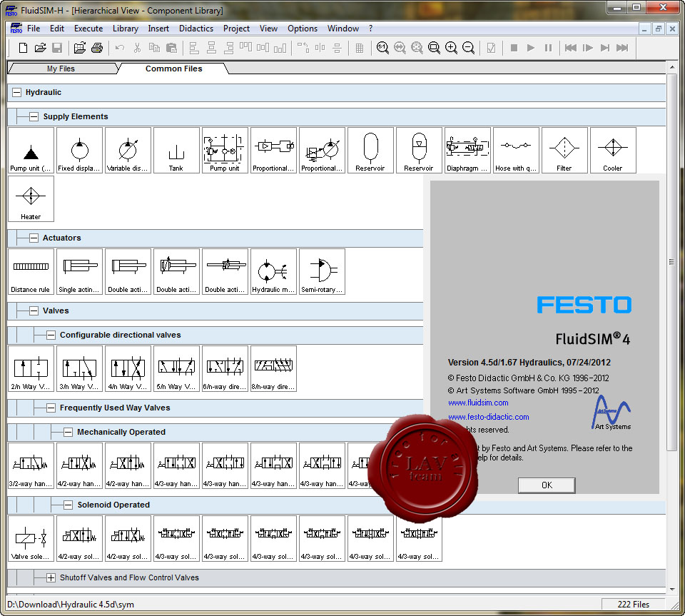Click the Zoom out magnifier icon
Image resolution: width=685 pixels, height=616 pixels.
(468, 48)
